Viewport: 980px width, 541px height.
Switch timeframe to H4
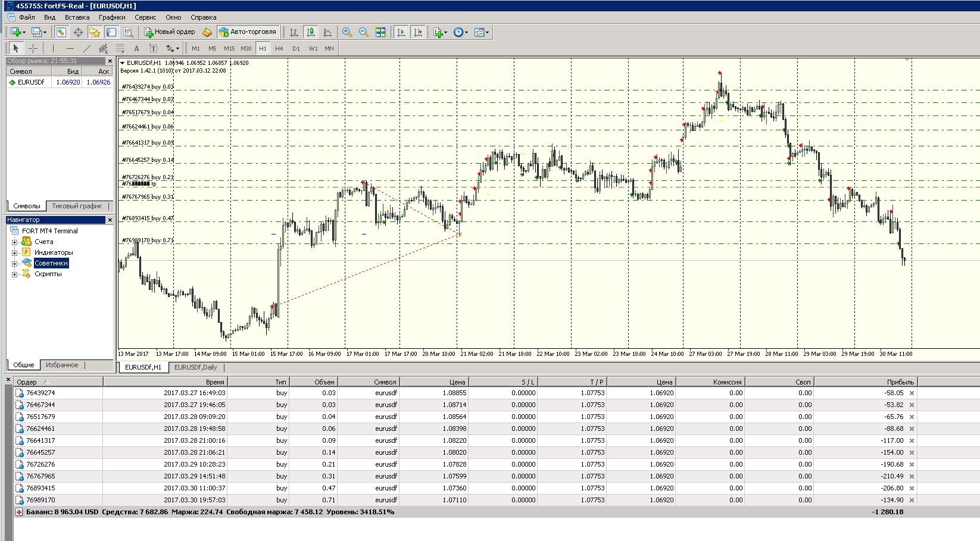pos(279,48)
